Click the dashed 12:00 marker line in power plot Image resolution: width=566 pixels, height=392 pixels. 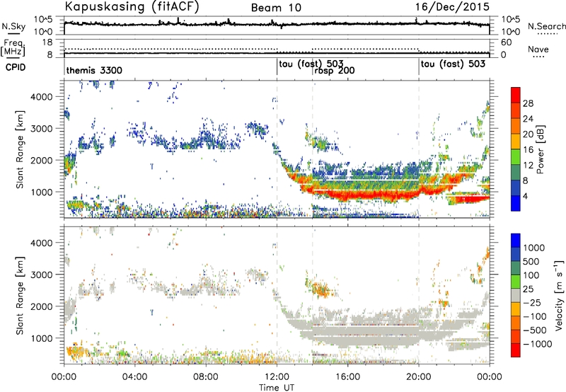(277, 149)
